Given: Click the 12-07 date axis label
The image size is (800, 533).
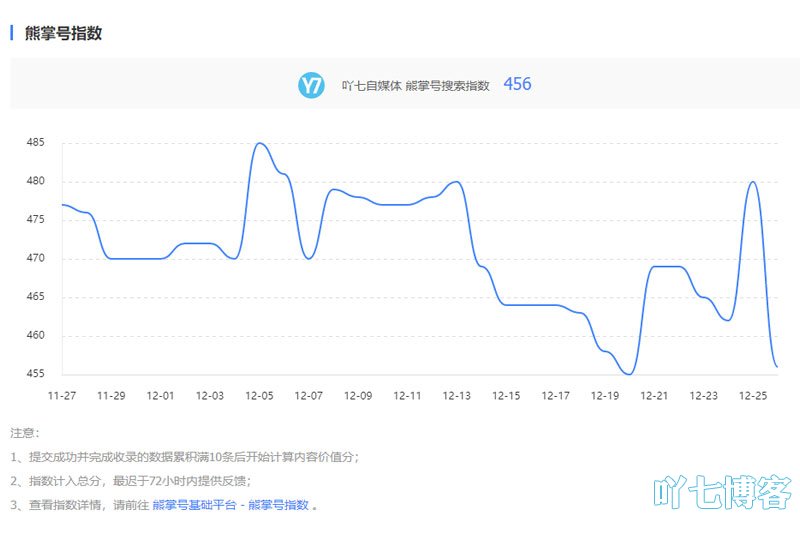Looking at the screenshot, I should tap(309, 396).
